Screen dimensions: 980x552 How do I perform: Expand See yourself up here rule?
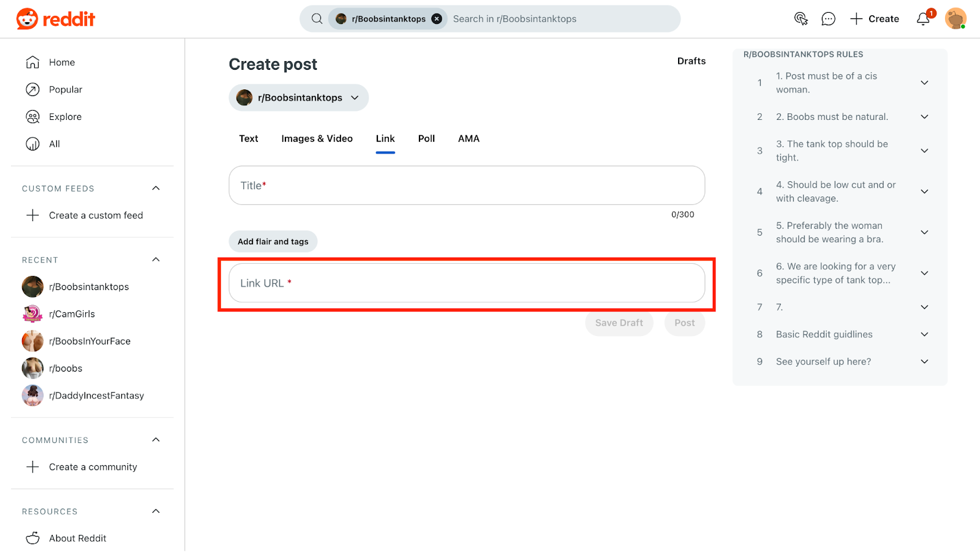[x=924, y=362]
